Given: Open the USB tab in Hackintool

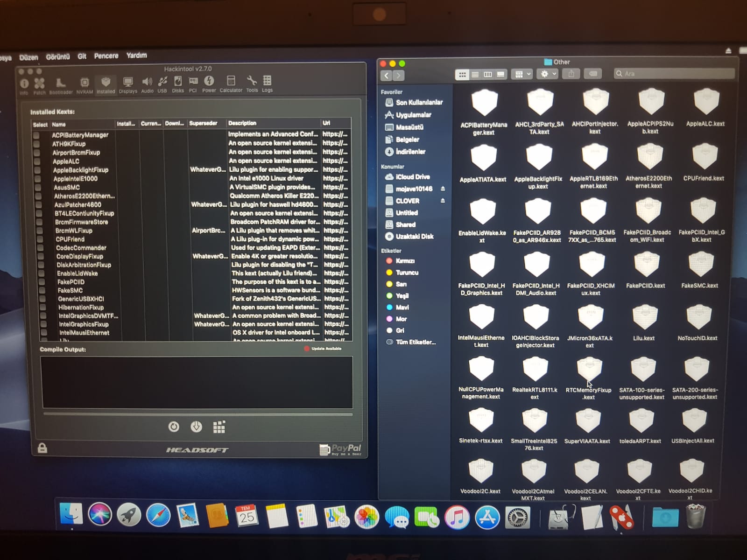Looking at the screenshot, I should [162, 84].
